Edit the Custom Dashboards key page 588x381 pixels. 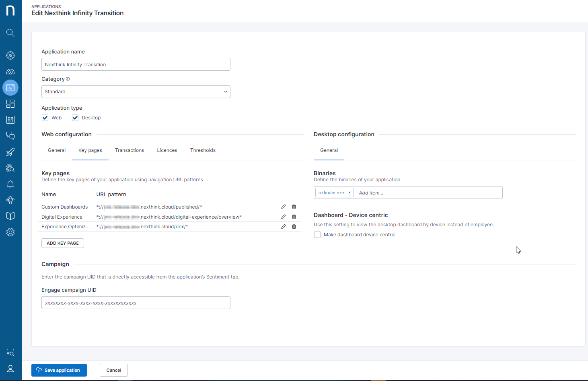[x=284, y=207]
